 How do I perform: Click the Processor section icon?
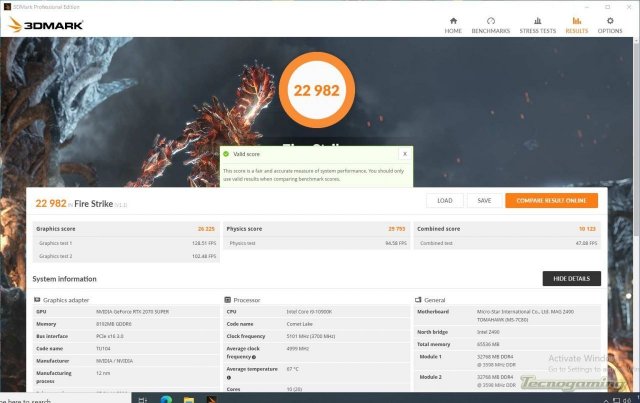227,300
